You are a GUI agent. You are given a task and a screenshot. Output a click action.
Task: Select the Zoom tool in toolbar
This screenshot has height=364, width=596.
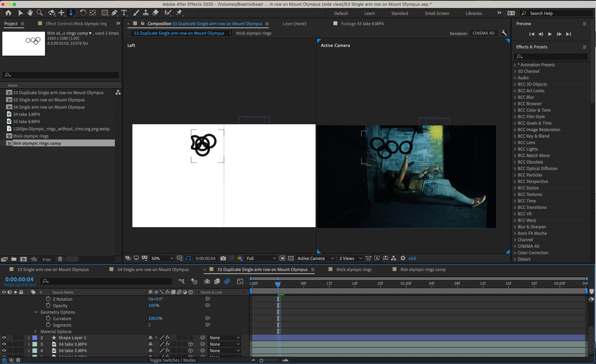40,13
